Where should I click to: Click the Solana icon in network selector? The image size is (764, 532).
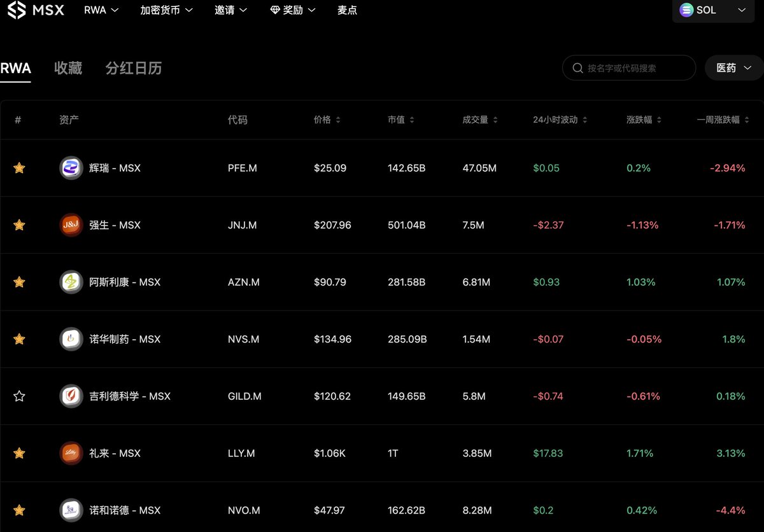[686, 10]
